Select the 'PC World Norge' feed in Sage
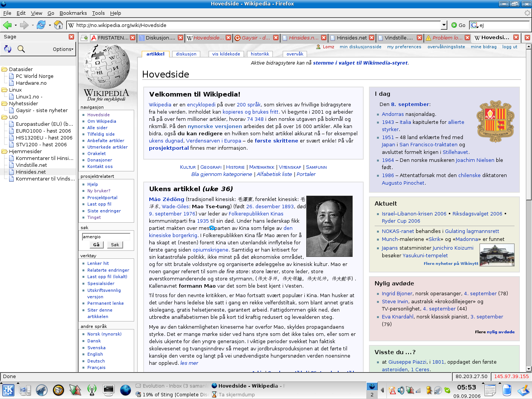Image resolution: width=532 pixels, height=399 pixels. 35,76
